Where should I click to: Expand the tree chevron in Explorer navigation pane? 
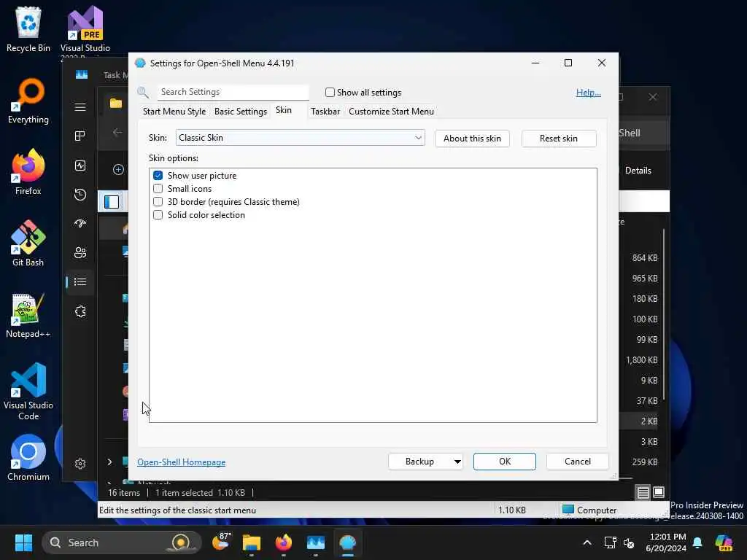(x=109, y=462)
